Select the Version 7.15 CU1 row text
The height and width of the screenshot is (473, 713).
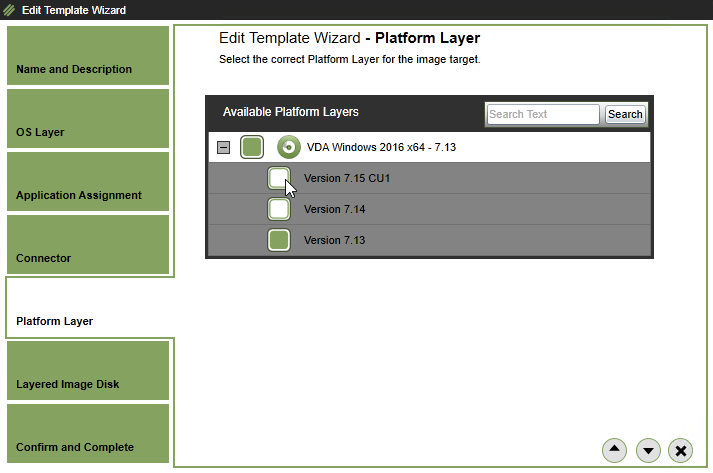click(x=347, y=178)
